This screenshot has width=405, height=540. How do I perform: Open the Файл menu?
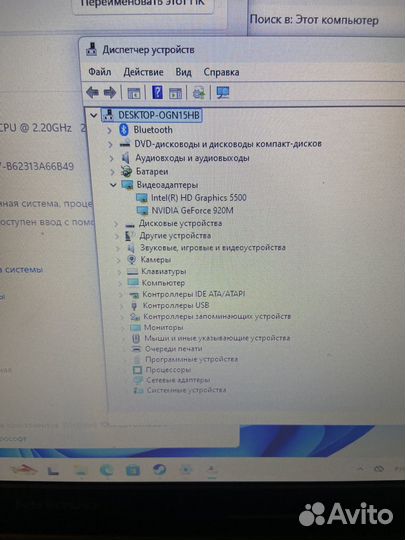tap(100, 72)
